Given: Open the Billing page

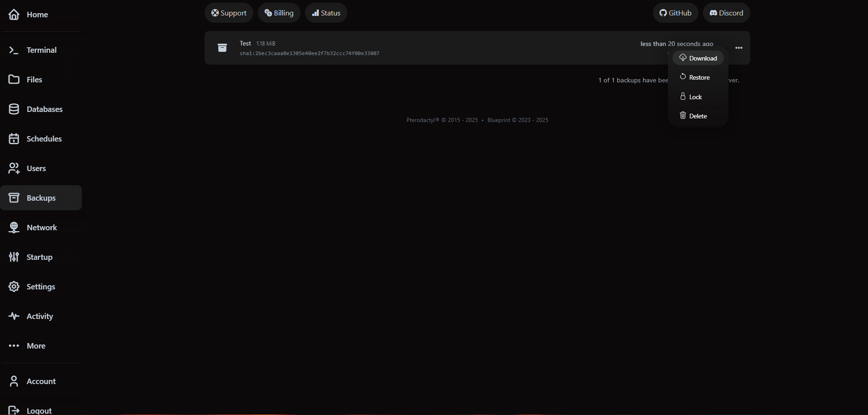Looking at the screenshot, I should click(x=279, y=13).
